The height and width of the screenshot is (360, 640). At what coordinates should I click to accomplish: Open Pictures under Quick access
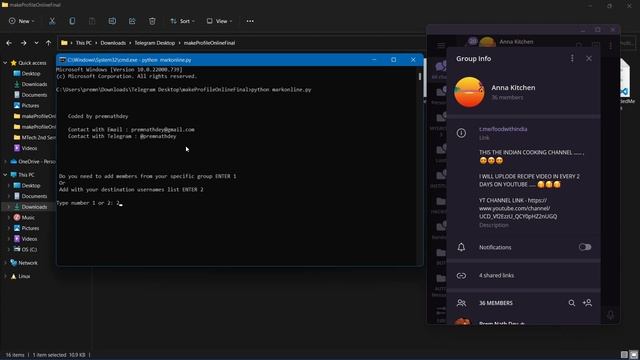point(30,105)
